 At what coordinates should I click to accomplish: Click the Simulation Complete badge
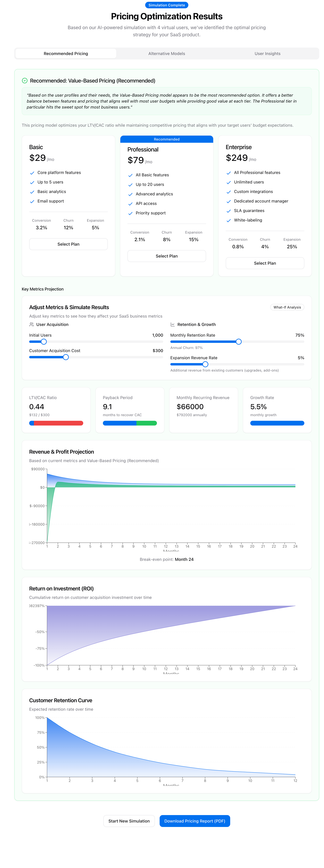pos(167,5)
